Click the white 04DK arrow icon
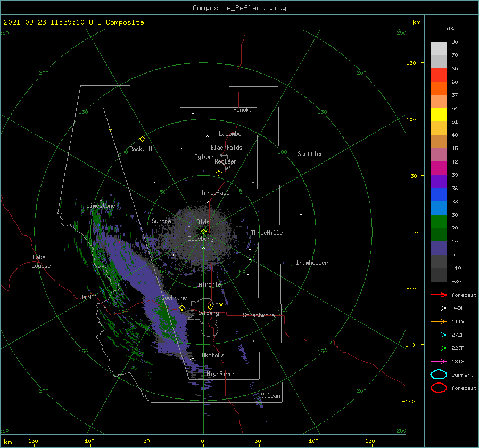The width and height of the screenshot is (479, 448). point(439,308)
